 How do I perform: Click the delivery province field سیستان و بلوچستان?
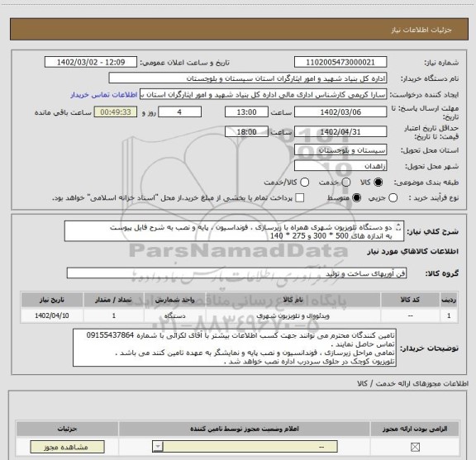tap(340, 150)
